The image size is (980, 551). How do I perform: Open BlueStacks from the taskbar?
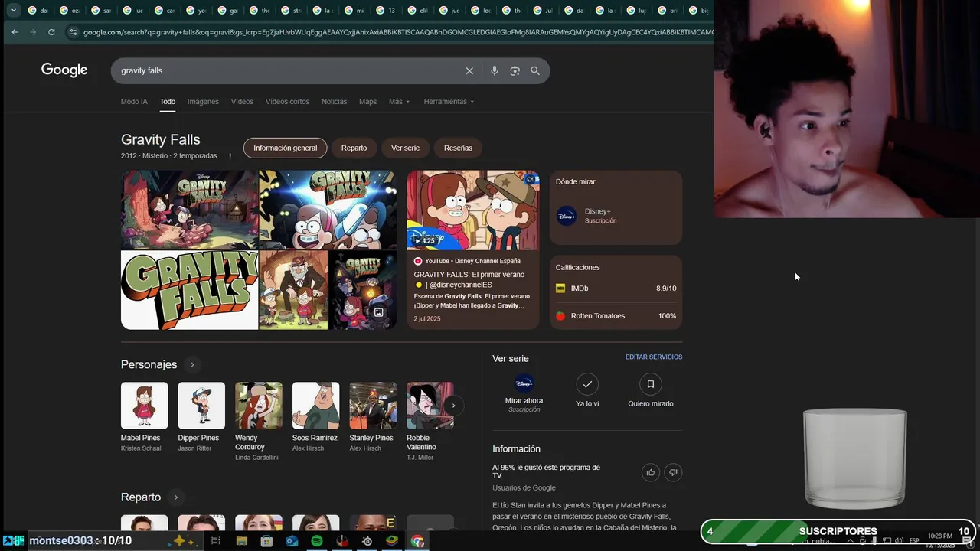click(392, 541)
